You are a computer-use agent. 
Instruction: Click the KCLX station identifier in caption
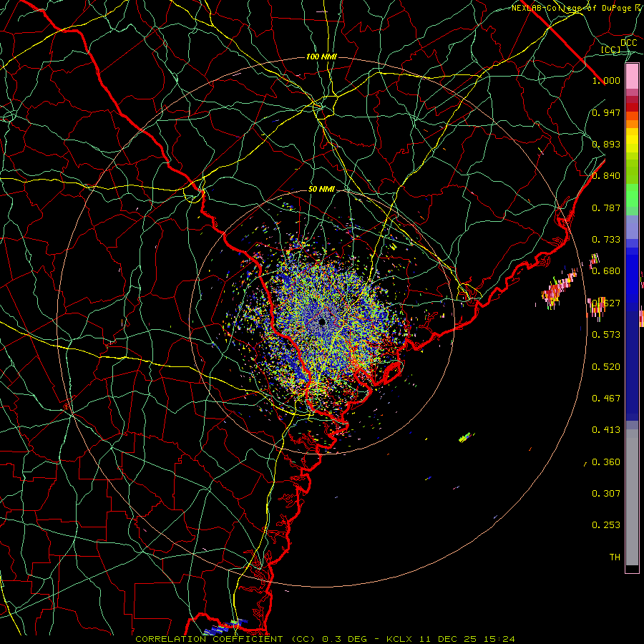click(399, 639)
